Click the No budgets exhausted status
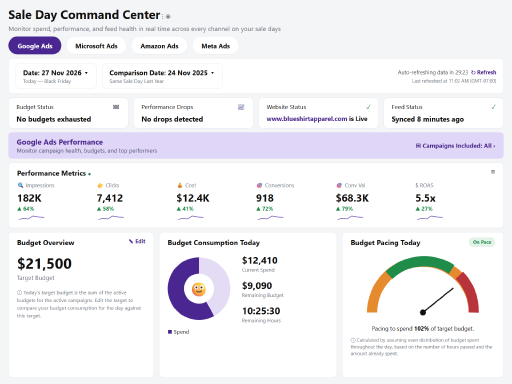 tap(54, 119)
